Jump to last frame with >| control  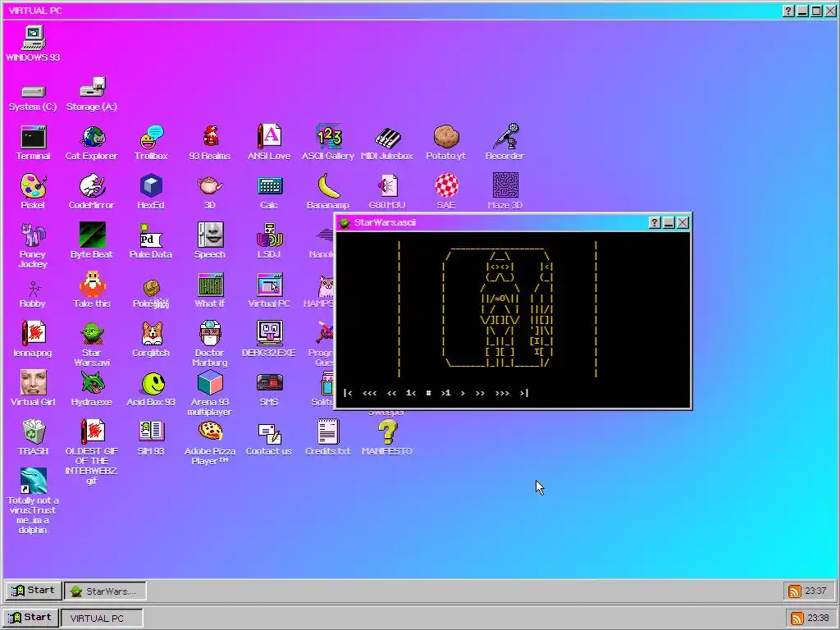point(524,393)
